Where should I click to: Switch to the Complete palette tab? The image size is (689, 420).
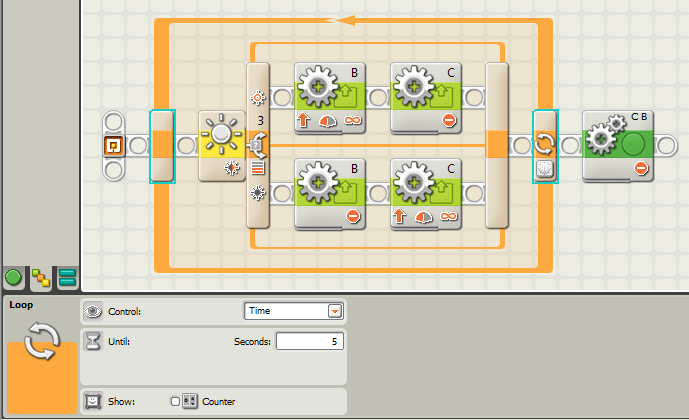[41, 277]
